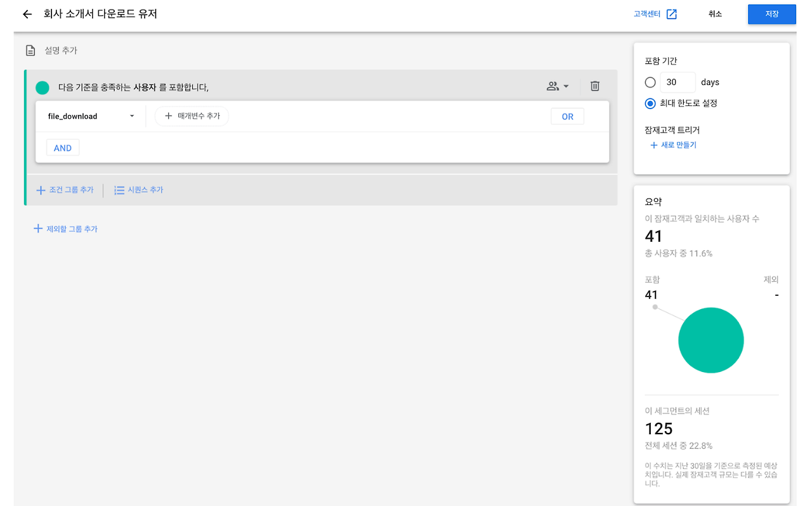Add an OR condition
Screen dimensions: 812x506
567,117
